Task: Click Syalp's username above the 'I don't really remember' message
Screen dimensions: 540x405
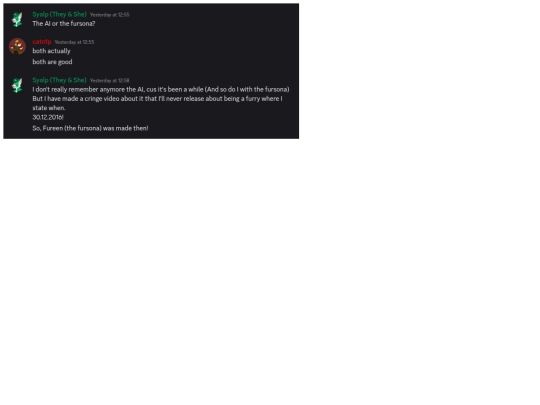Action: coord(59,80)
